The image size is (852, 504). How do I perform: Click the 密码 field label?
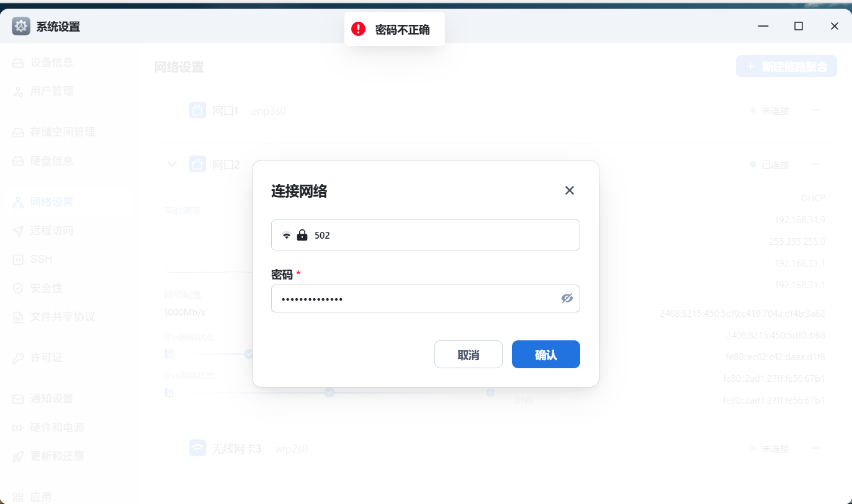[282, 274]
